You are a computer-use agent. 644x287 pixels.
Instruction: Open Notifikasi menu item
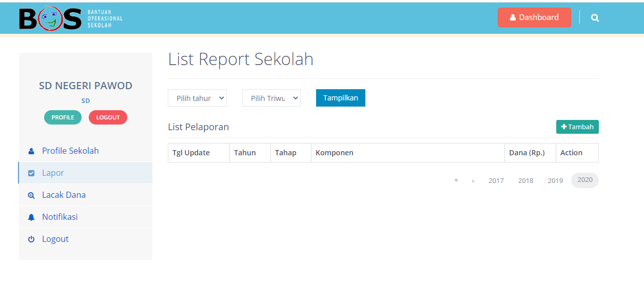coord(86,217)
